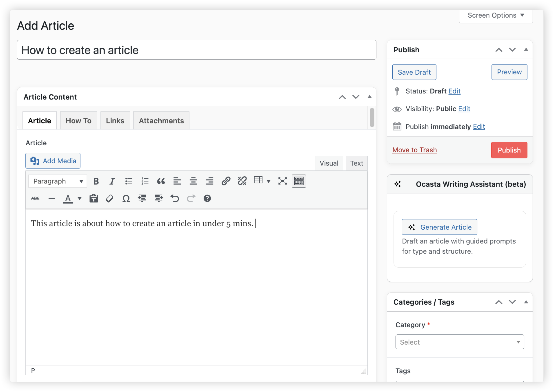Open text color picker arrow
The image size is (554, 392).
(x=79, y=198)
